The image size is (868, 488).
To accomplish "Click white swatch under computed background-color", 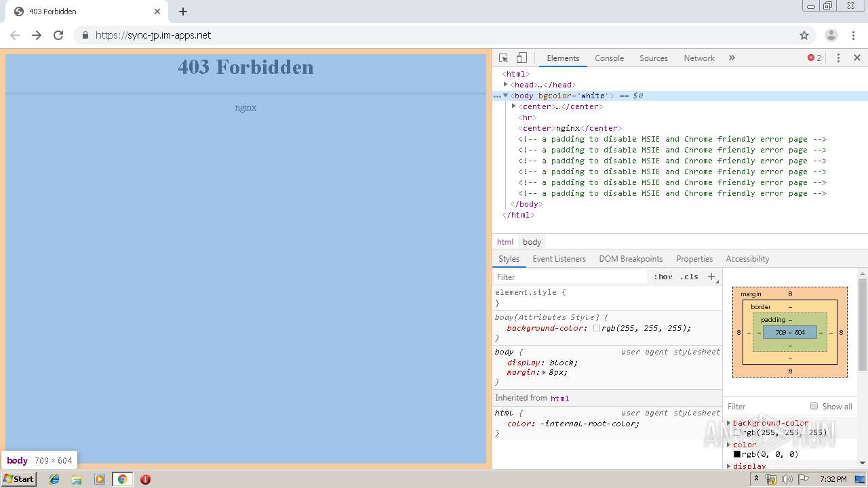I will point(737,432).
